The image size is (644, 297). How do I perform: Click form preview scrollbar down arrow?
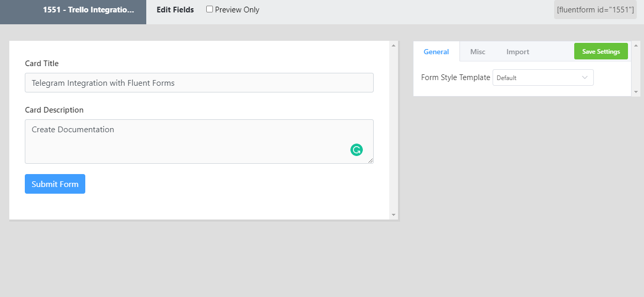pyautogui.click(x=393, y=214)
